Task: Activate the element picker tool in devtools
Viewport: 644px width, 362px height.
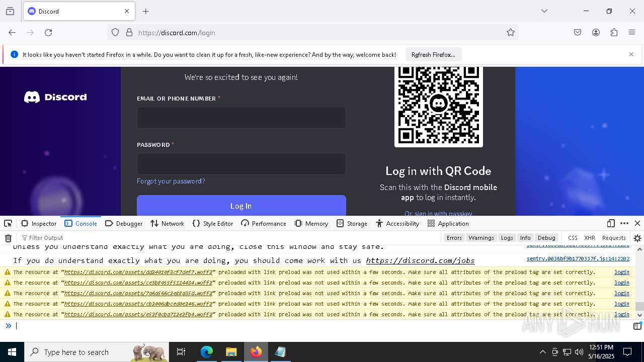Action: (8, 224)
